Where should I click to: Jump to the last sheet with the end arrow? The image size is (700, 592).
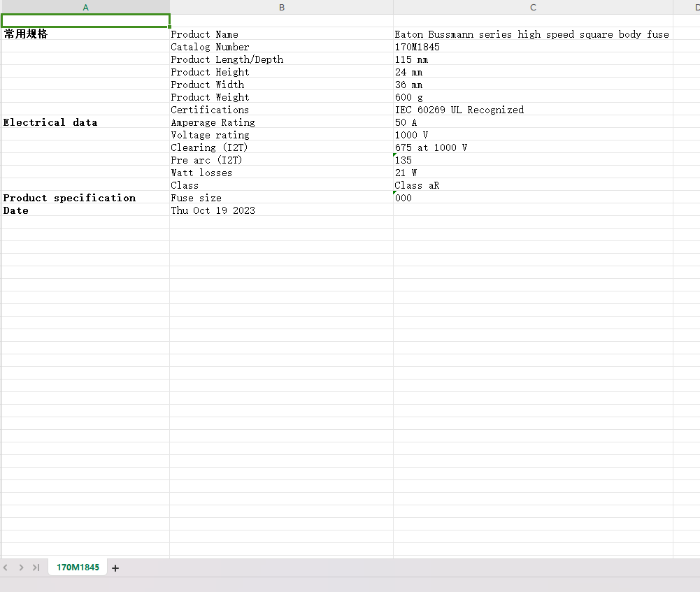click(x=36, y=568)
